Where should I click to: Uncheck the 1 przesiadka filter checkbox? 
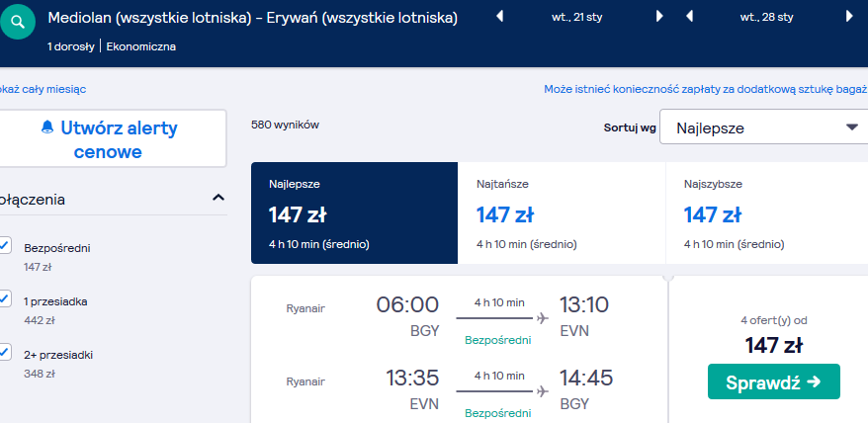pos(4,299)
